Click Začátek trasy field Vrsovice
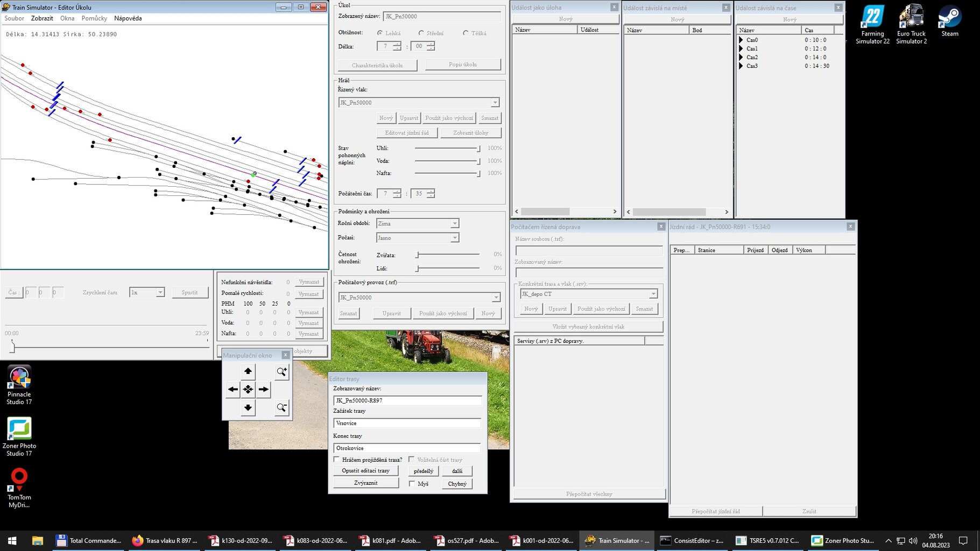This screenshot has width=980, height=551. click(407, 423)
